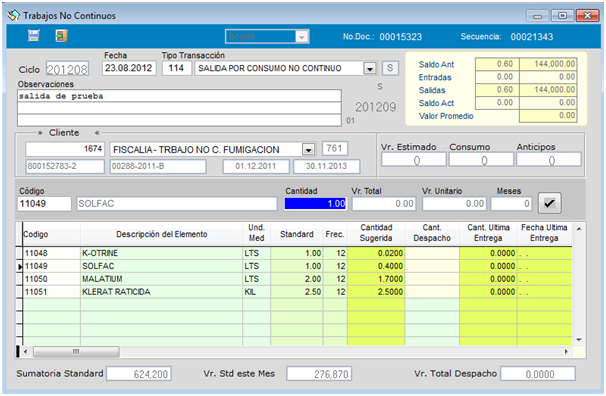606x396 pixels.
Task: Maximize the Trabajos No Continuos window
Action: [x=562, y=16]
